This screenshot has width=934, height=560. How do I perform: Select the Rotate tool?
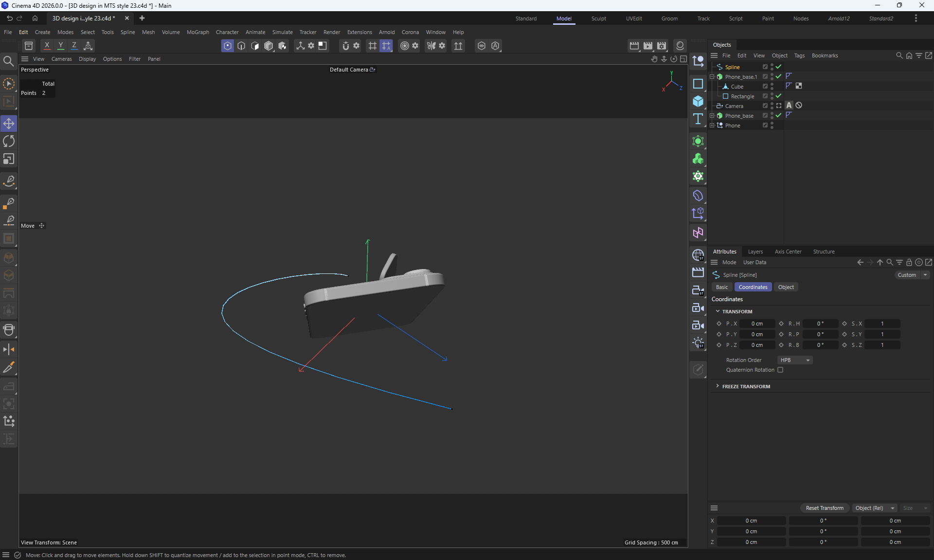(9, 142)
